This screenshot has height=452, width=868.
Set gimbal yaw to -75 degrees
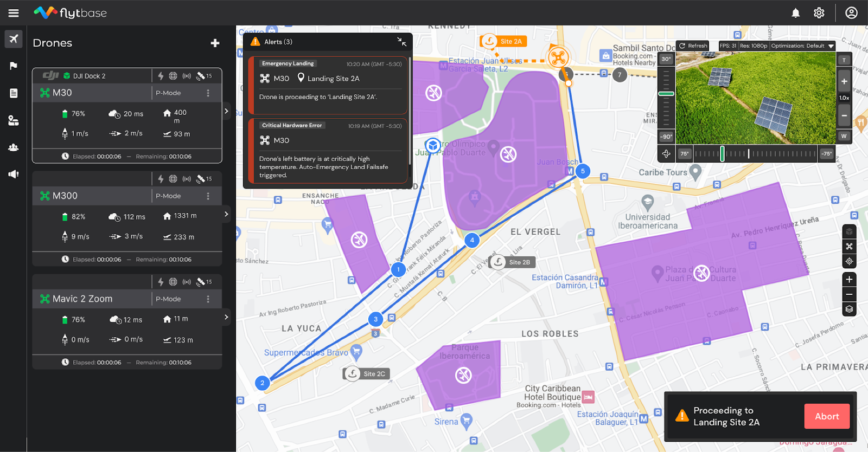click(826, 154)
